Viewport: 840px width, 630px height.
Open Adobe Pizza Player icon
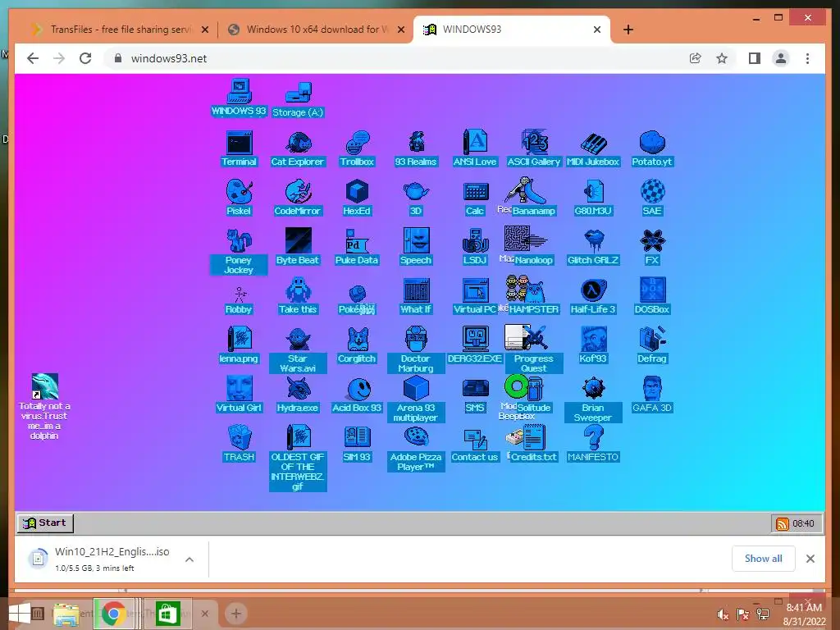point(416,449)
